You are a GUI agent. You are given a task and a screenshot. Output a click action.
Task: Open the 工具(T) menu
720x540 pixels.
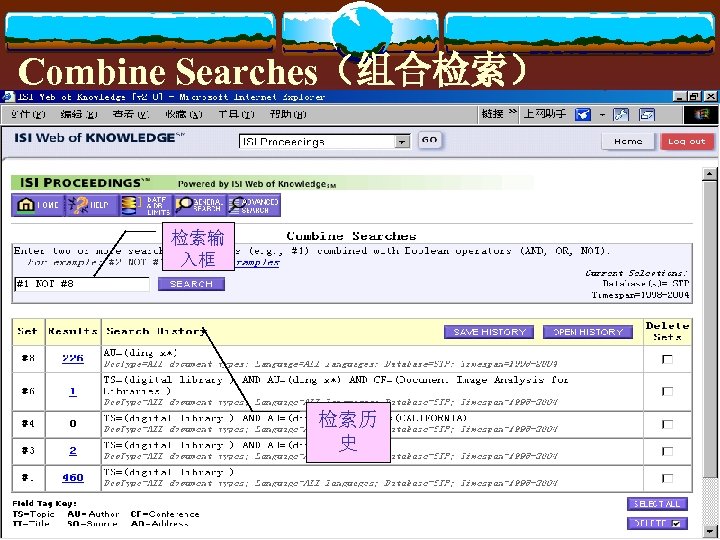point(236,114)
